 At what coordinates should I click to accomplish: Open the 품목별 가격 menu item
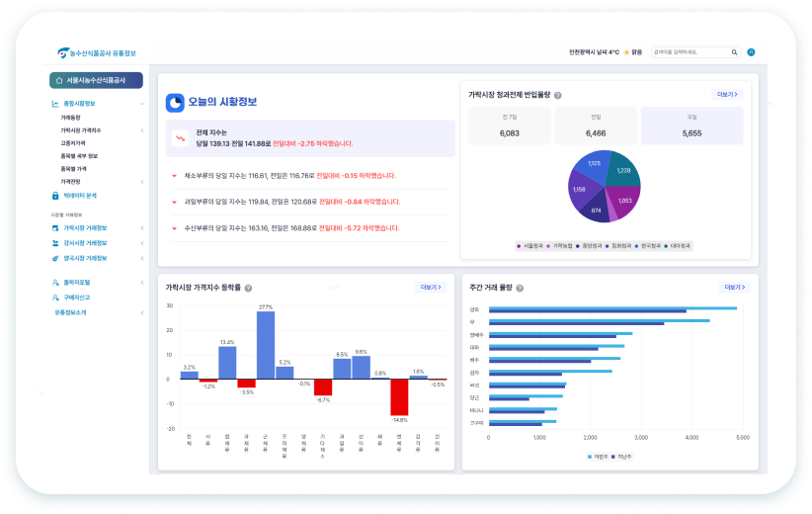click(x=73, y=169)
